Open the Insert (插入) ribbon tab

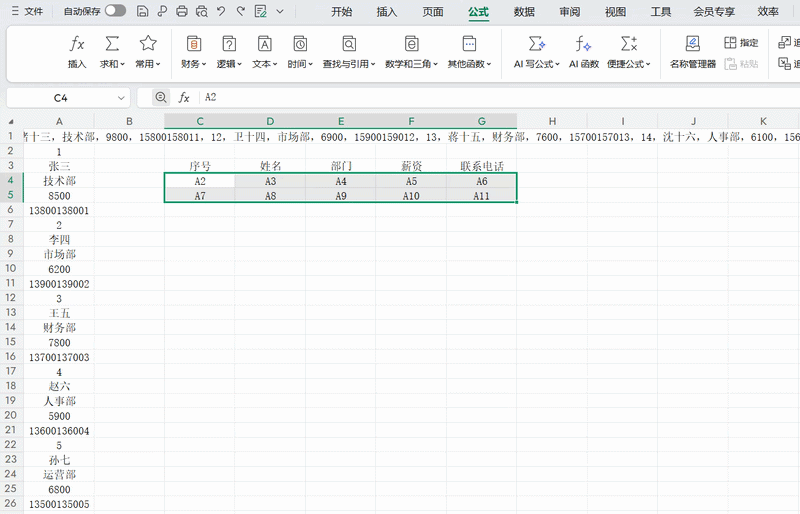(386, 12)
